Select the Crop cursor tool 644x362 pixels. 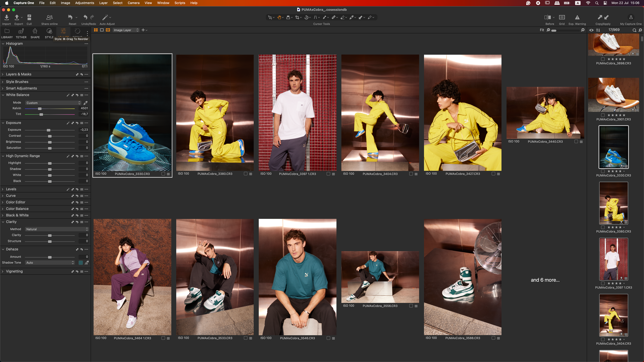[297, 17]
